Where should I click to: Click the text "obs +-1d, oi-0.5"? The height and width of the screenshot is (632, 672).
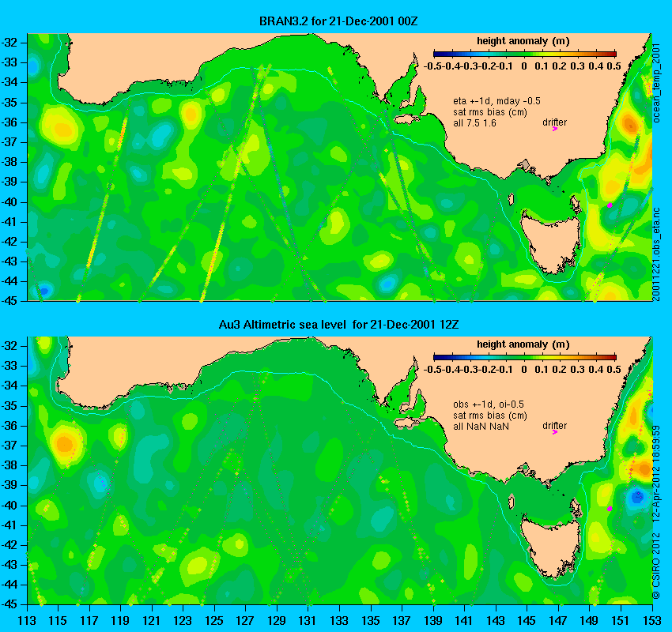point(488,404)
